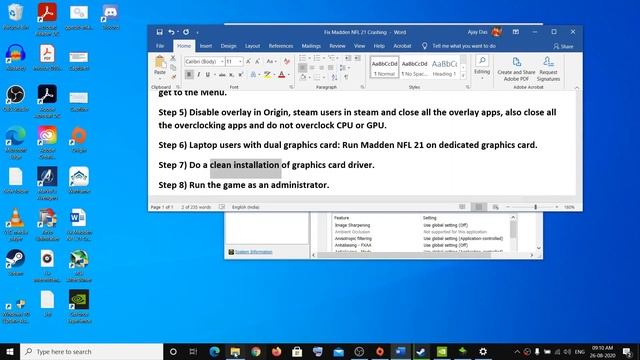The width and height of the screenshot is (640, 360).
Task: Toggle Show/Hide paragraph marks
Action: [346, 77]
